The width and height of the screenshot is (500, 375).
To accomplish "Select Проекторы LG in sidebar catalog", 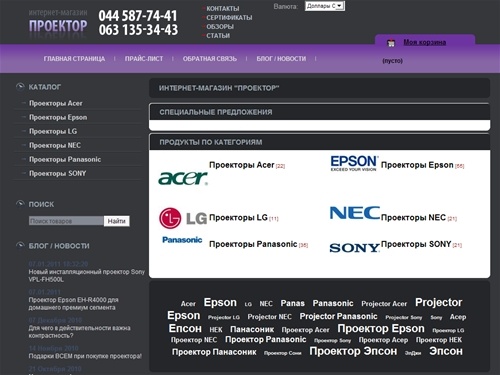I will tap(53, 131).
